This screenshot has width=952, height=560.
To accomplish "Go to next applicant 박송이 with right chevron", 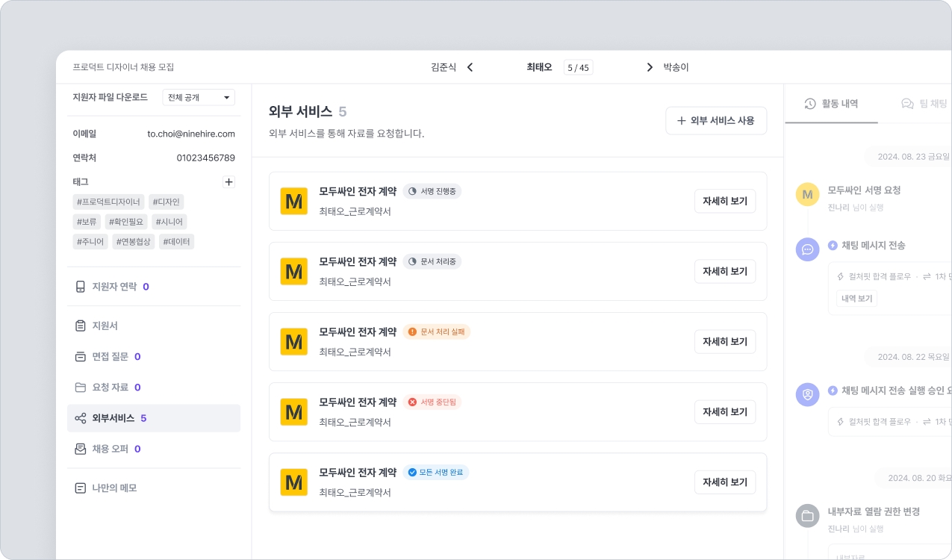I will [650, 67].
